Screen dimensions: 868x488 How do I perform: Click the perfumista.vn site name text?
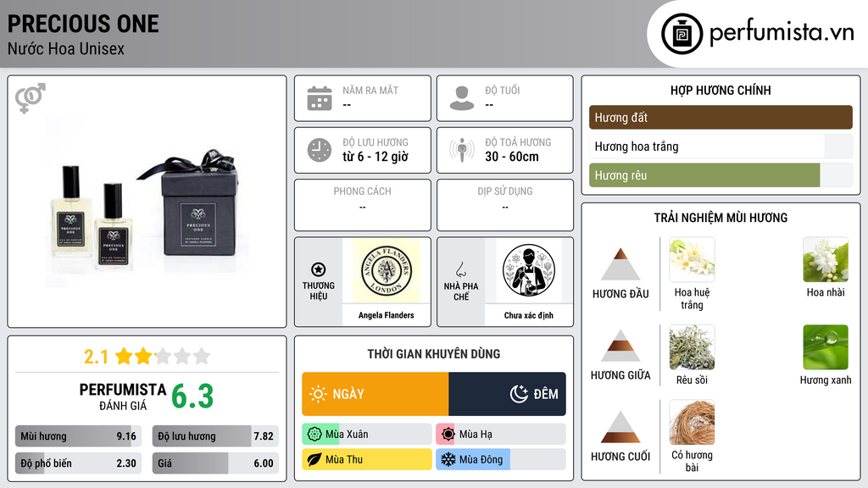pos(782,32)
